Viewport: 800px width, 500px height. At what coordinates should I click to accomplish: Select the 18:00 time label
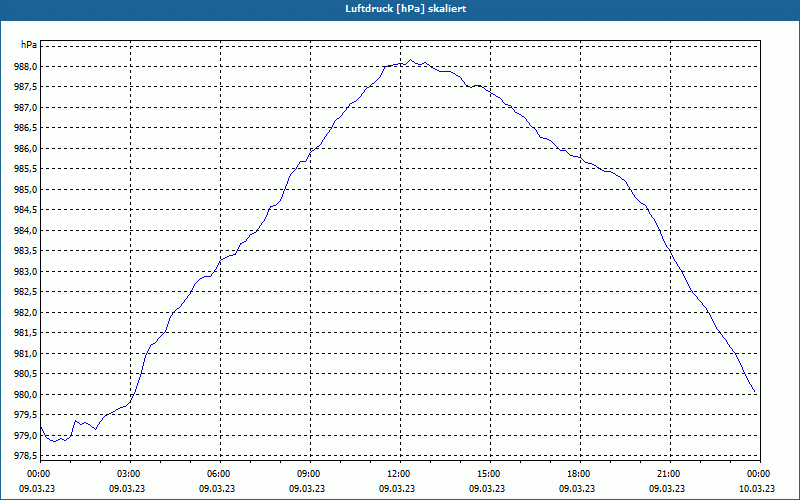coord(580,474)
